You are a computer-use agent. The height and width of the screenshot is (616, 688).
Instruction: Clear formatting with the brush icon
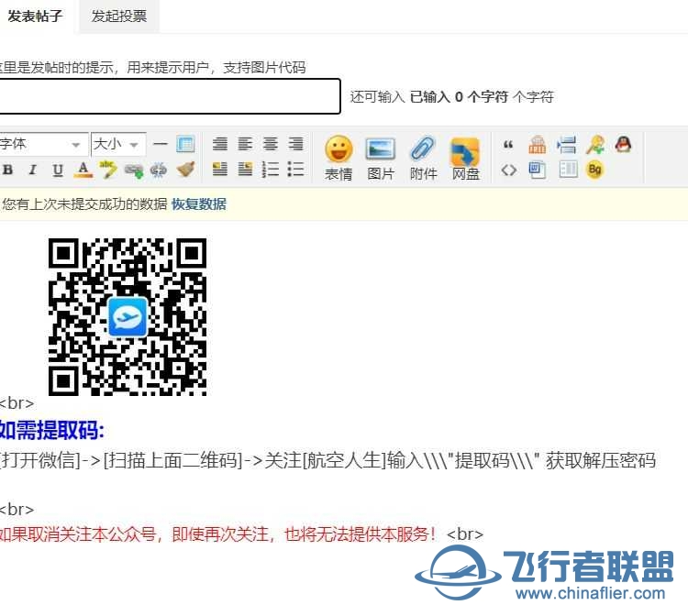point(185,170)
